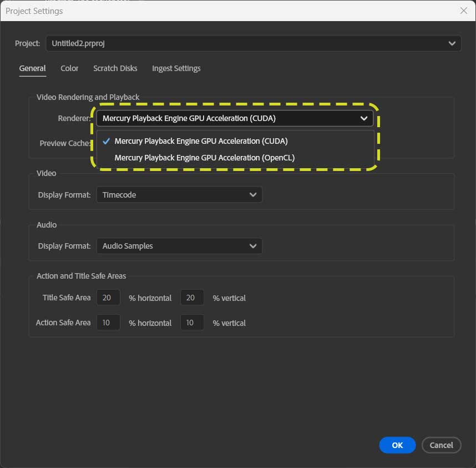Click the chevron on the Timecode dropdown

point(253,195)
